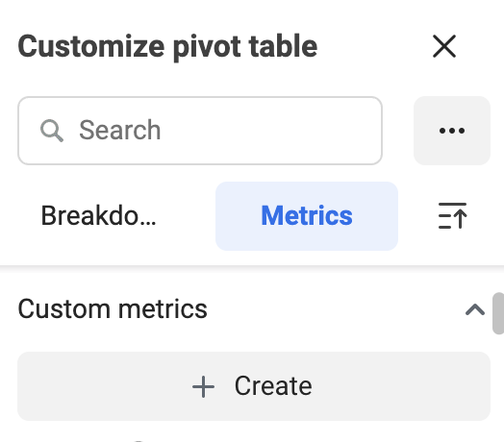Collapse all sections with the lines-and-arrow icon
The height and width of the screenshot is (442, 504).
click(453, 216)
